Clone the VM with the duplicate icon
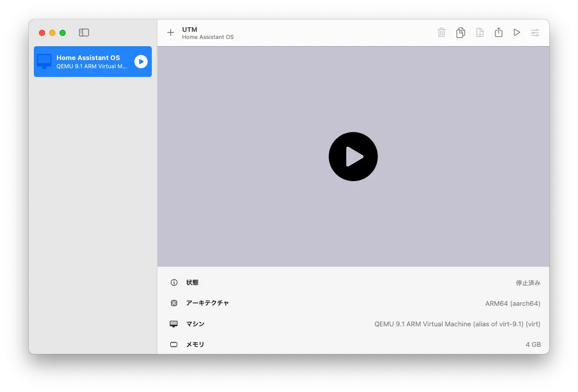578x392 pixels. click(461, 32)
